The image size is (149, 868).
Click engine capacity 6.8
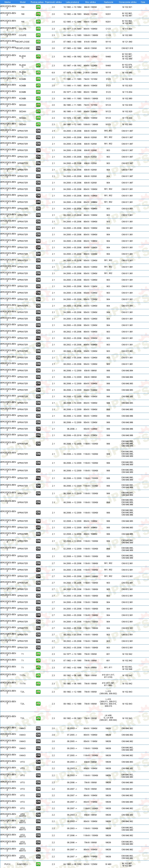pos(53,72)
